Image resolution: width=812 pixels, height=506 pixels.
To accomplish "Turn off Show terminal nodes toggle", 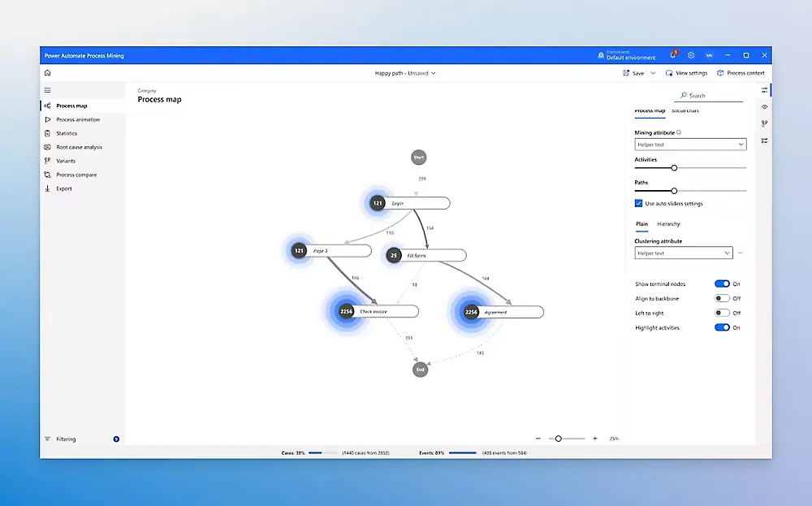I will coord(721,284).
